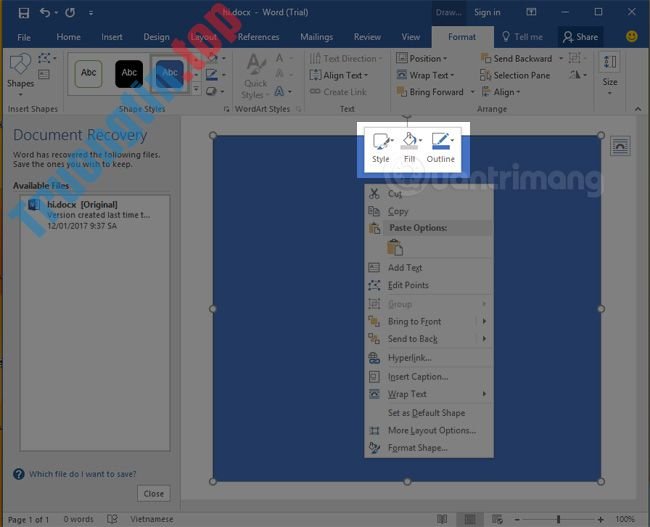Open the Text Direction dropdown
Screen dimensions: 650x527
(x=345, y=58)
